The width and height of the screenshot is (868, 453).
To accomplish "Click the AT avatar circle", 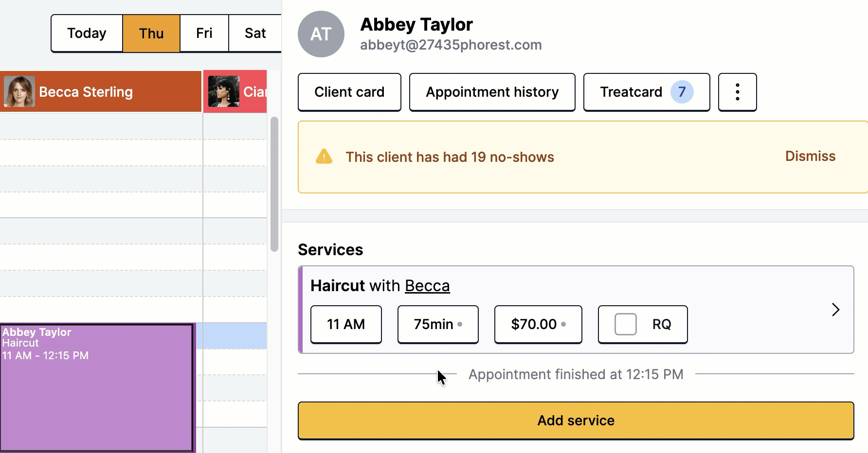I will tap(321, 34).
